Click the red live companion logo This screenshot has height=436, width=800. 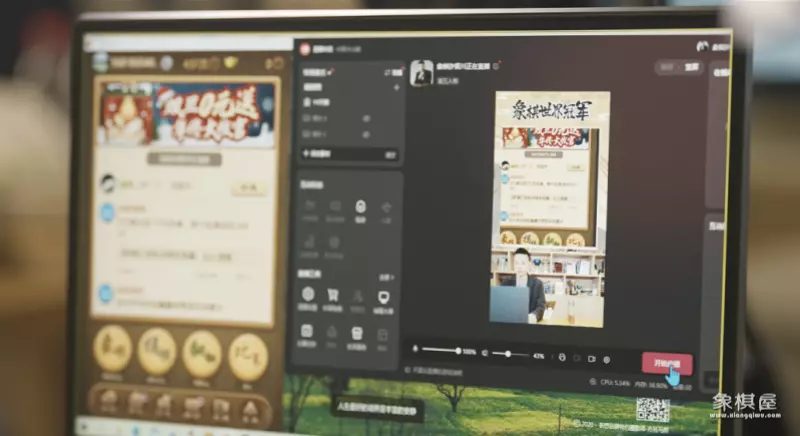tap(305, 48)
